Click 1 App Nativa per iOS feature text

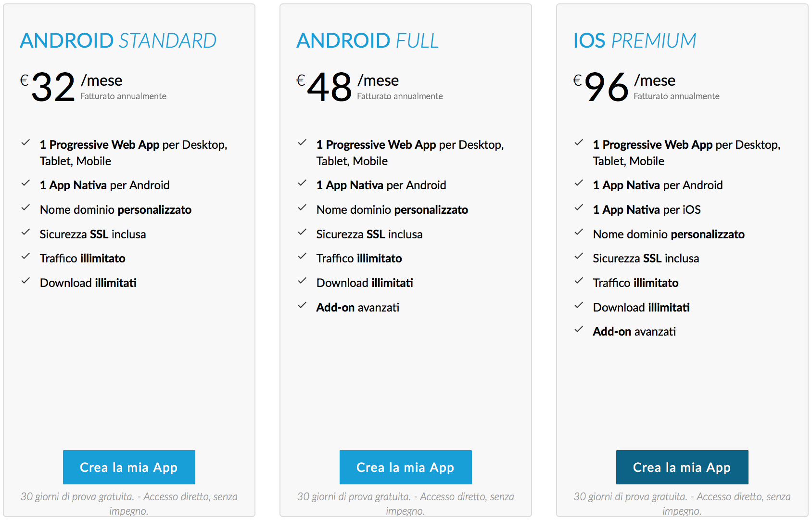647,210
